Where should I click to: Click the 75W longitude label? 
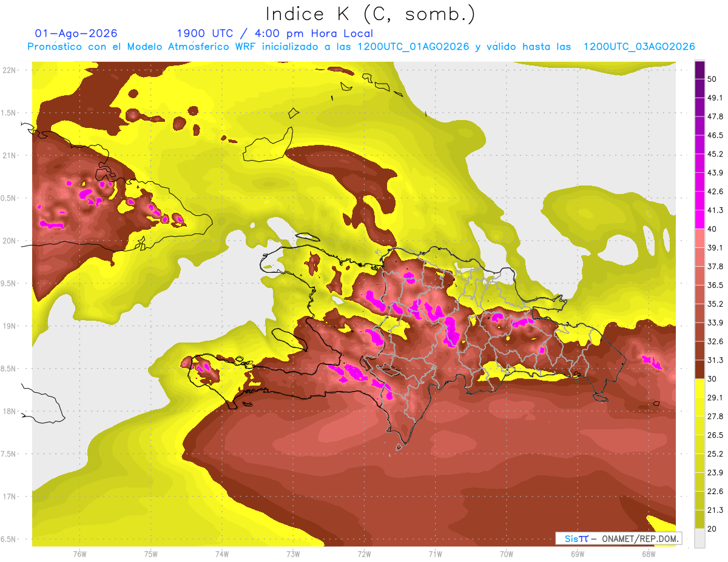pyautogui.click(x=151, y=554)
